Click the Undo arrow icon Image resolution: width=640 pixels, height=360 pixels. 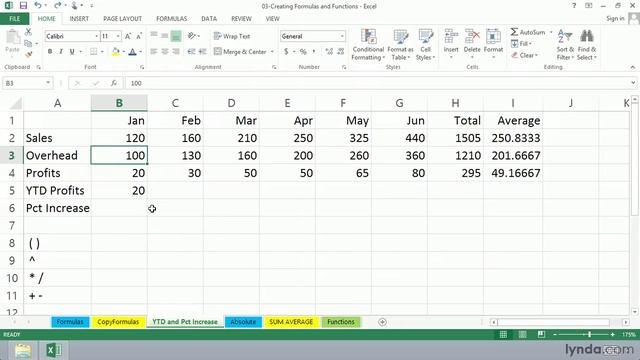point(38,5)
